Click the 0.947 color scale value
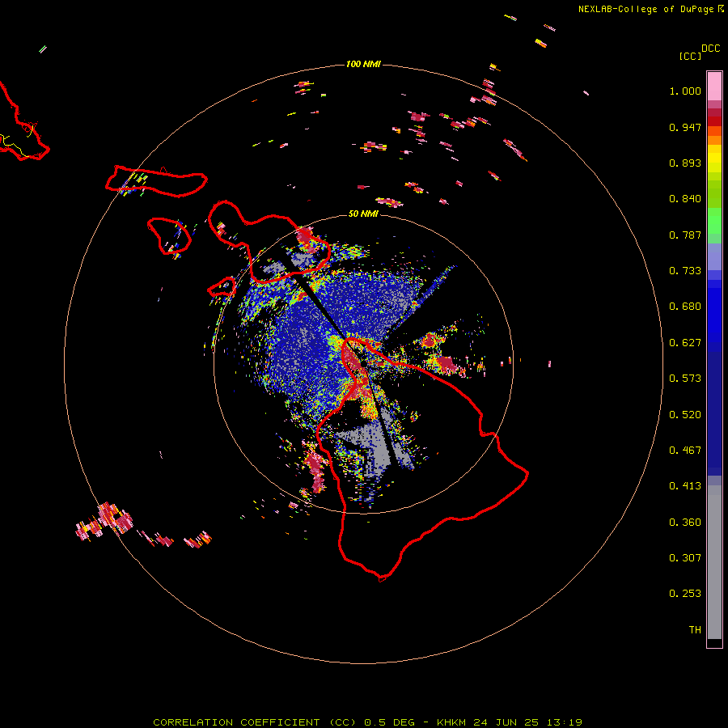Image resolution: width=728 pixels, height=728 pixels. tap(685, 127)
